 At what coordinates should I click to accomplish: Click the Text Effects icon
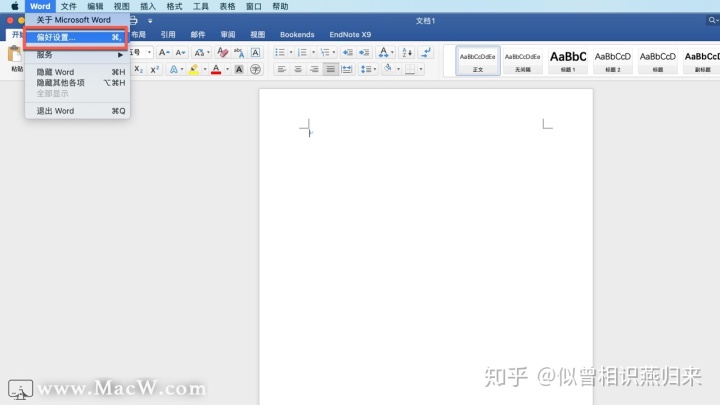pos(174,69)
